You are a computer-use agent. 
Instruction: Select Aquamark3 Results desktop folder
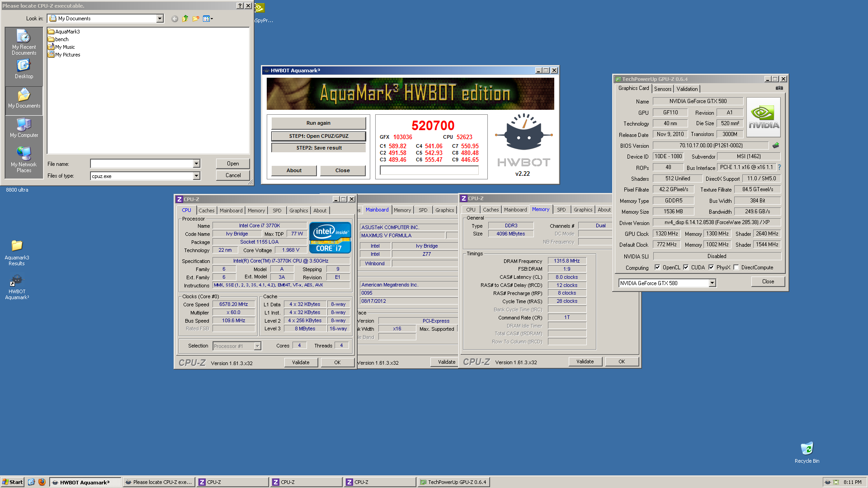click(17, 253)
